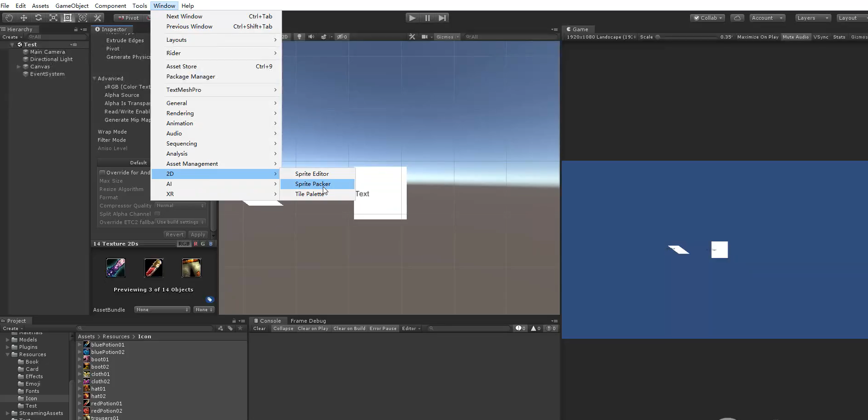The width and height of the screenshot is (868, 420).
Task: Select the Rect transform tool
Action: (x=67, y=17)
